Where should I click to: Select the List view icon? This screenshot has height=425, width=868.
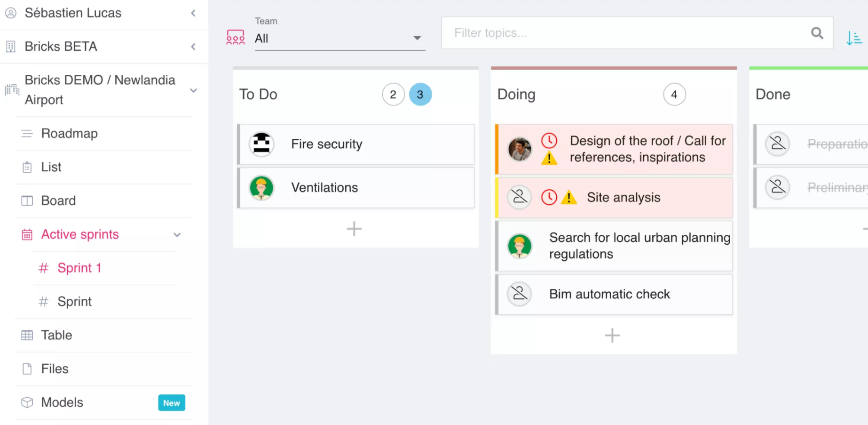27,167
